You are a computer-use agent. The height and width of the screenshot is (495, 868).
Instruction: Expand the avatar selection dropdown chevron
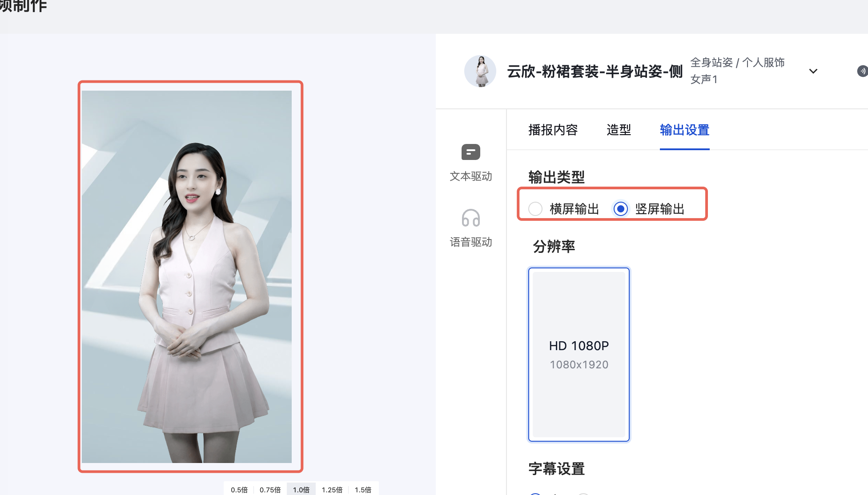(813, 71)
